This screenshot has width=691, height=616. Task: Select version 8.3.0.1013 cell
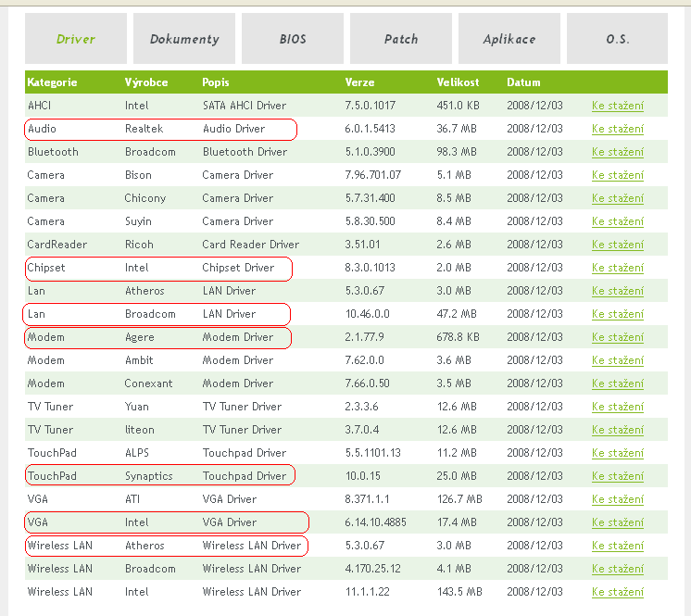[370, 268]
